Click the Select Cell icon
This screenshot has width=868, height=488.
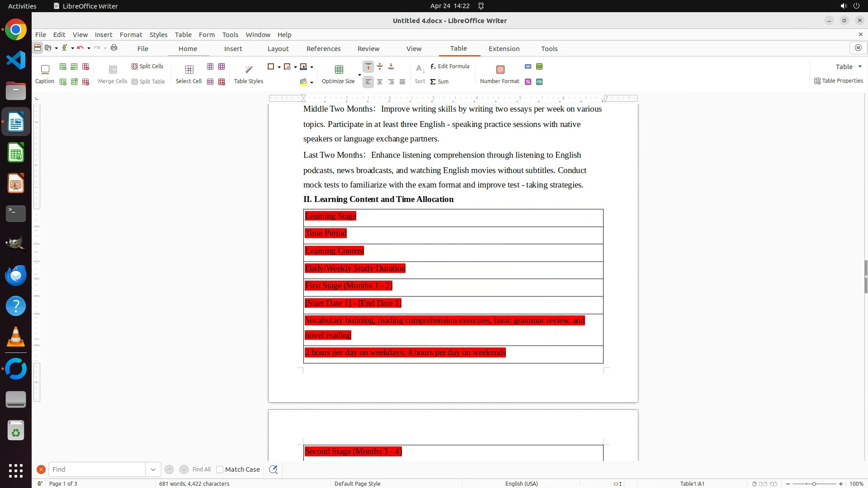pyautogui.click(x=189, y=70)
